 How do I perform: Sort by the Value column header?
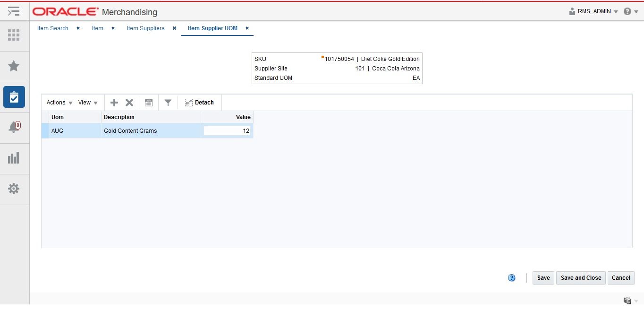227,117
